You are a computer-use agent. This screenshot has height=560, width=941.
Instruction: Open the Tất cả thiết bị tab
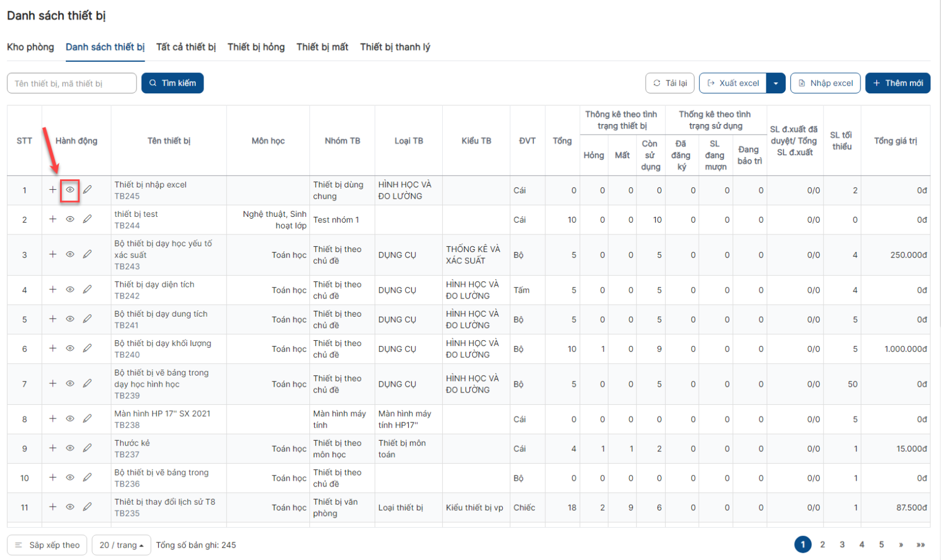tap(186, 47)
